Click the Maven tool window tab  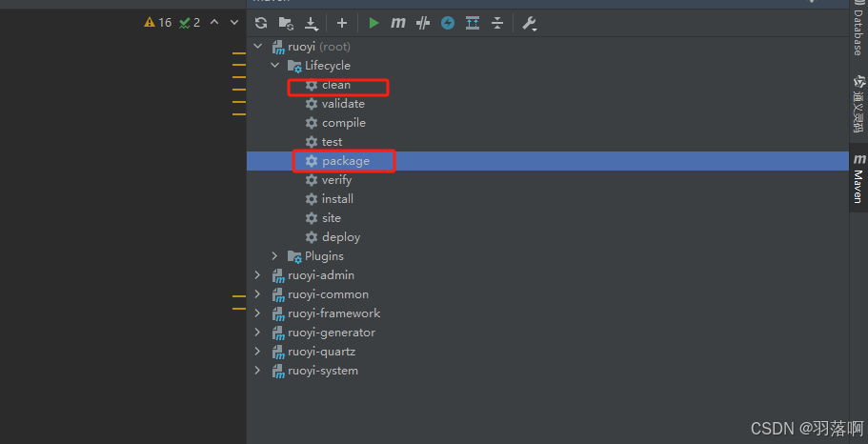(x=858, y=180)
